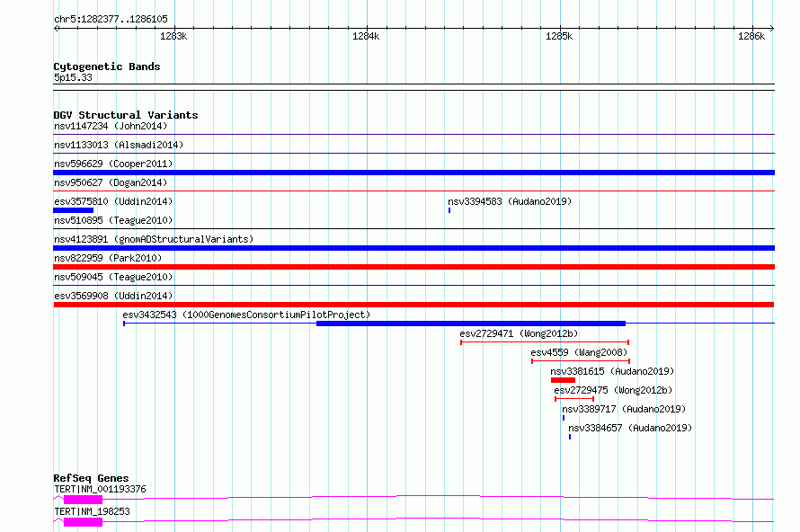Image resolution: width=800 pixels, height=532 pixels.
Task: Open esv3432543 (1000GenomesConsortiumPilotProject) label
Action: (x=246, y=315)
